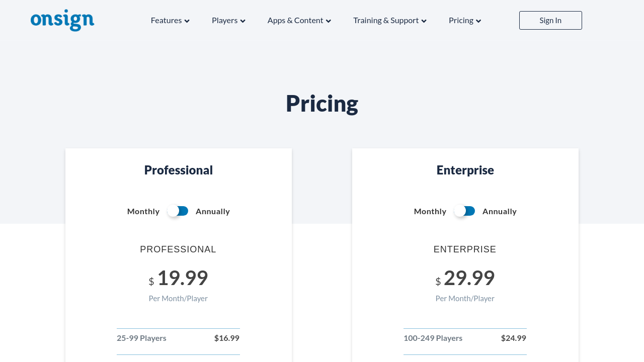Expand the Apps & Content chevron arrow
The image size is (644, 362).
(329, 21)
